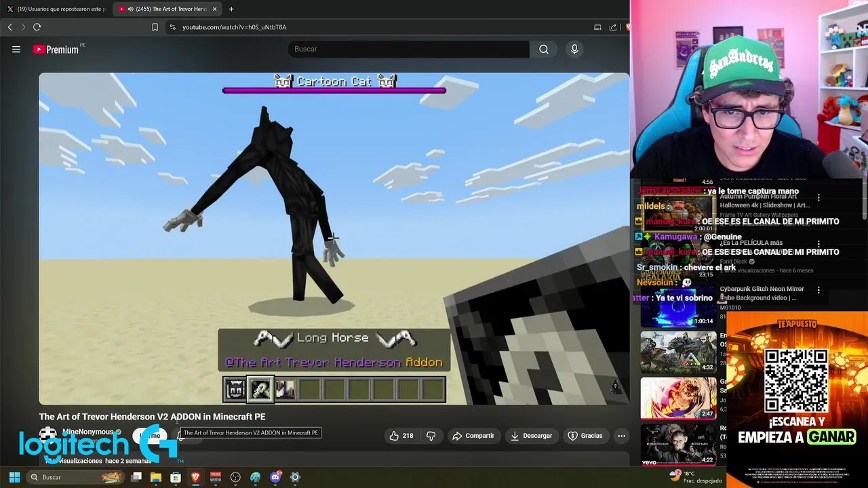Click the Gracias super thanks button
Viewport: 868px width, 488px height.
585,436
